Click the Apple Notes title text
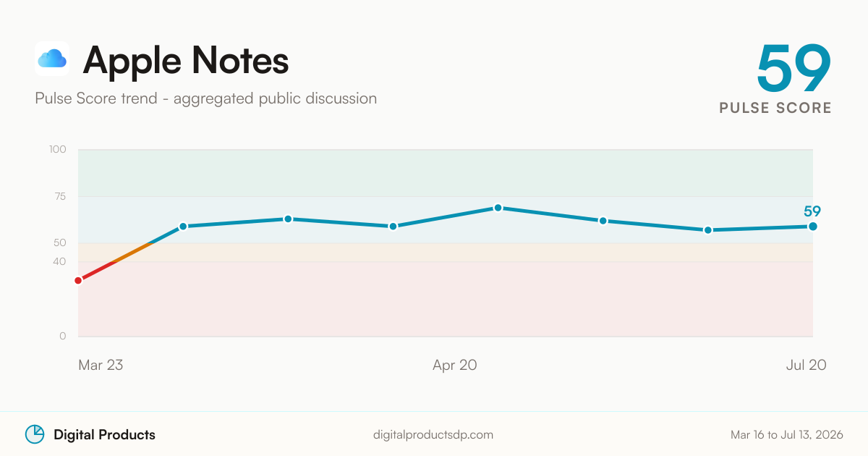The height and width of the screenshot is (456, 868). [186, 59]
